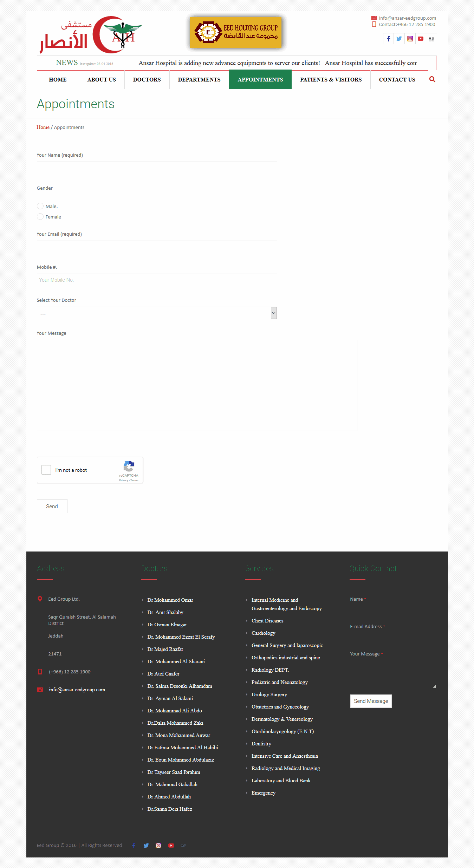This screenshot has height=868, width=474.
Task: Focus the Your Message textarea
Action: pos(197,385)
